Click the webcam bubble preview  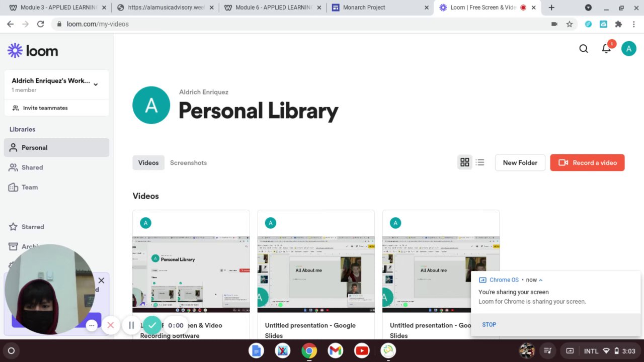pos(49,289)
